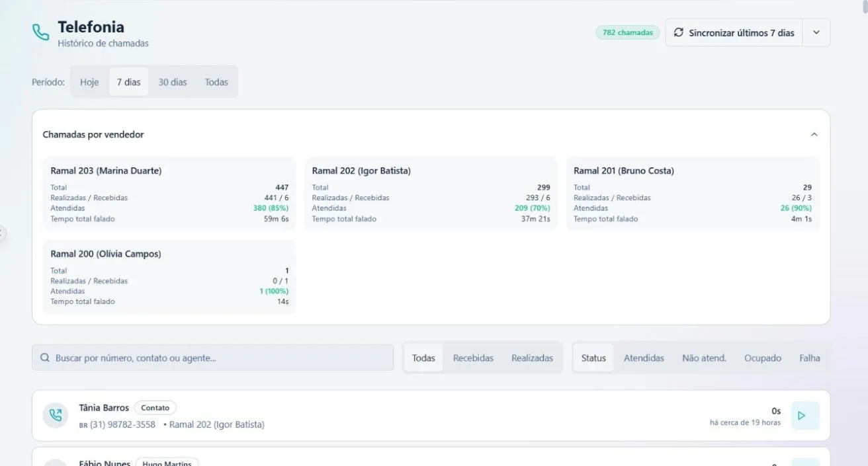Collapse the Chamadas por vendedor panel
Image resolution: width=868 pixels, height=466 pixels.
click(x=814, y=134)
